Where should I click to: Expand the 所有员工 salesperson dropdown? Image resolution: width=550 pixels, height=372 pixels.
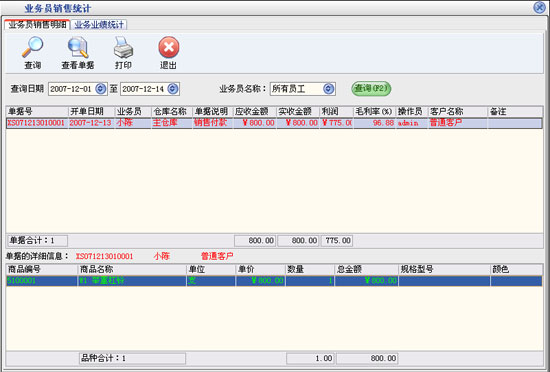pos(329,89)
